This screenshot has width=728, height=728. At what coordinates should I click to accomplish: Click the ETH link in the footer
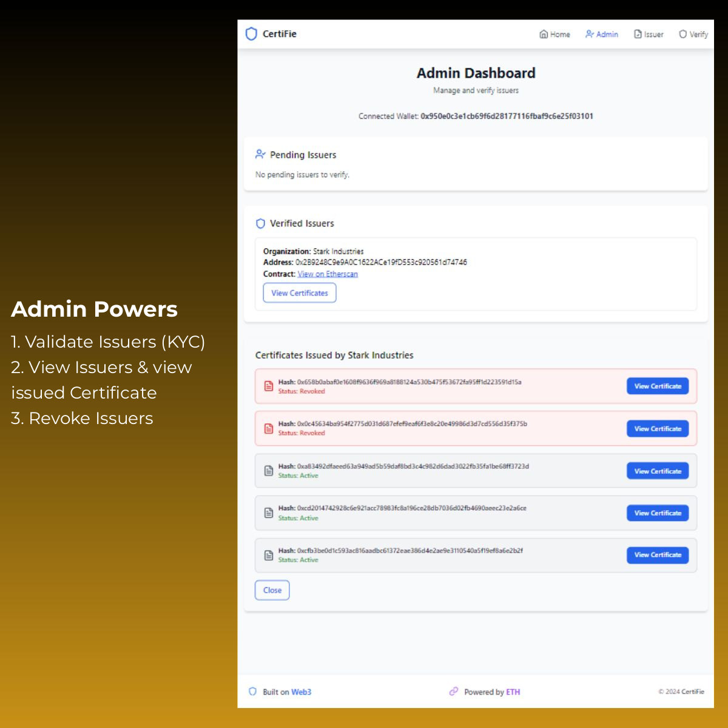tap(513, 692)
